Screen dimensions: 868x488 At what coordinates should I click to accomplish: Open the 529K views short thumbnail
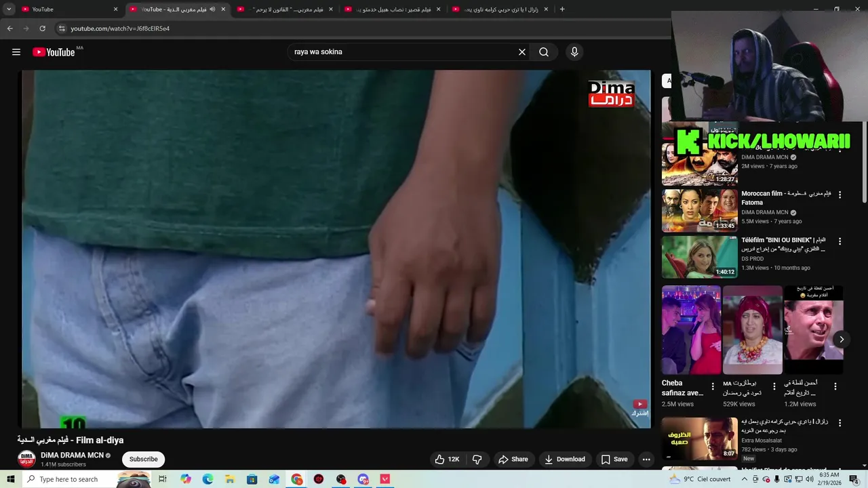coord(753,330)
